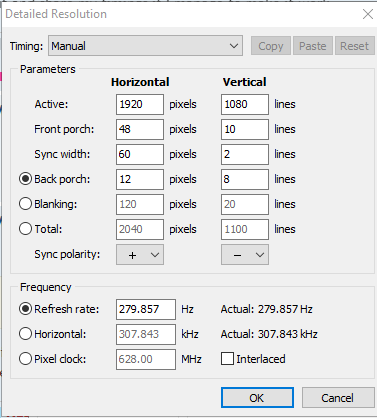Click the 'Sync polarity:' label

click(x=67, y=254)
